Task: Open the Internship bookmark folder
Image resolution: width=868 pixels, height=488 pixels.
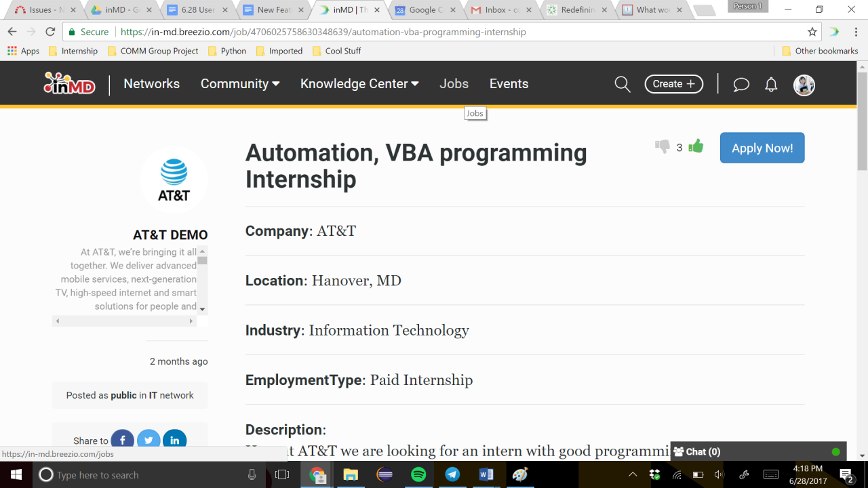Action: [x=73, y=51]
